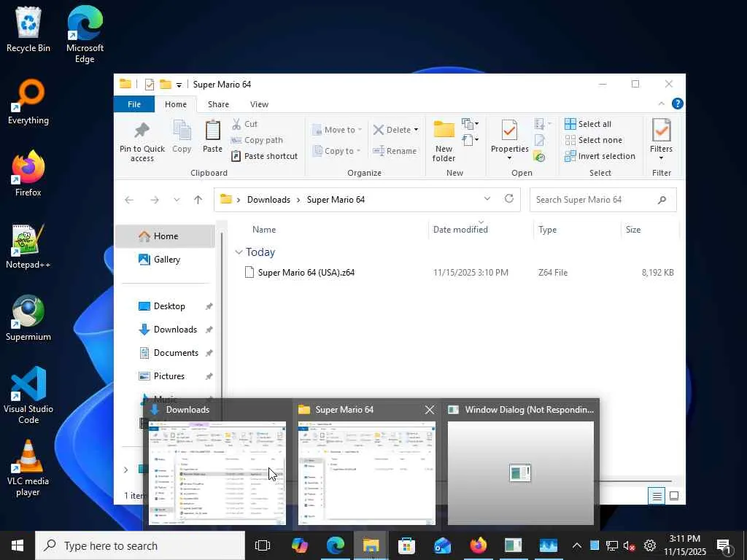Image resolution: width=747 pixels, height=560 pixels.
Task: Open the Filters dropdown arrow
Action: tap(661, 158)
